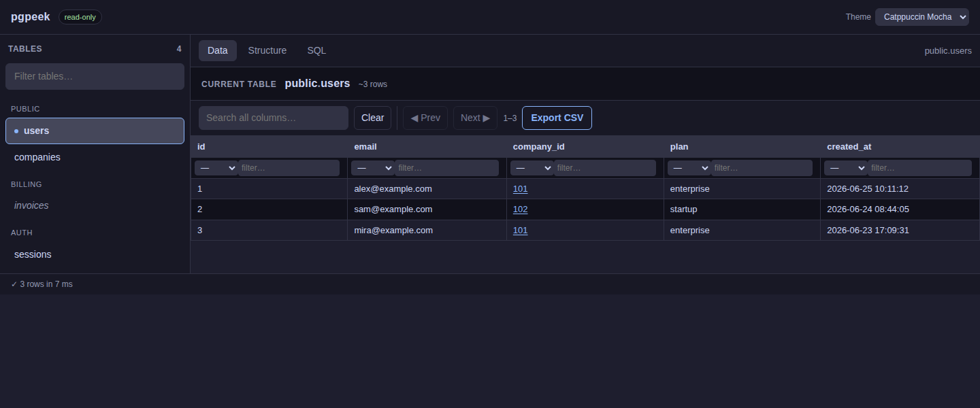Open the id column operator dropdown

tap(216, 168)
